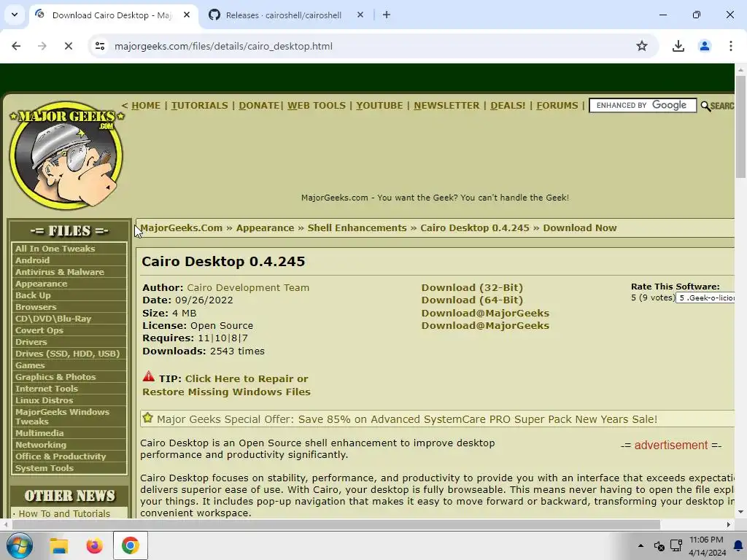747x560 pixels.
Task: Bookmark this page with the star icon
Action: pos(642,46)
